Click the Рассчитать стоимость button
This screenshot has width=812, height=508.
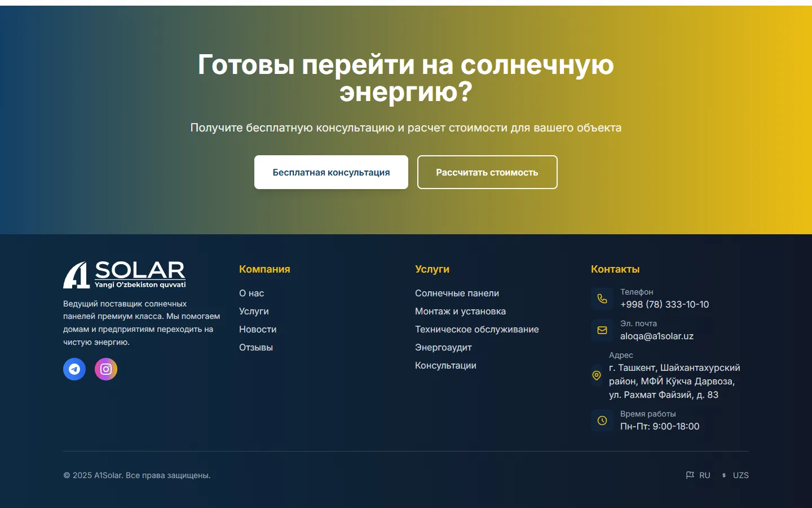[x=487, y=172]
